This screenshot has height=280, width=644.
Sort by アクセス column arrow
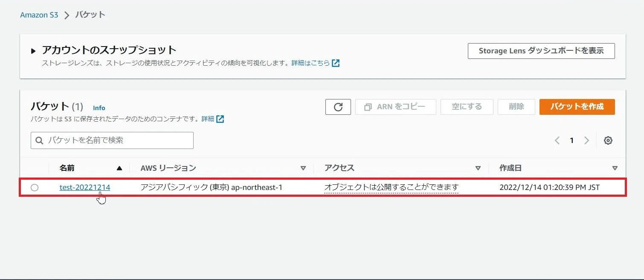(x=478, y=168)
